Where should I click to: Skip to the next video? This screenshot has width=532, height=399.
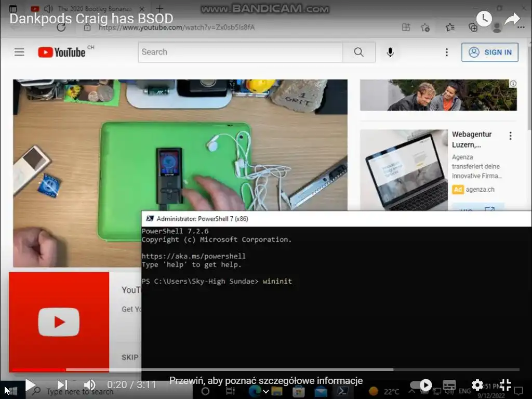[62, 385]
